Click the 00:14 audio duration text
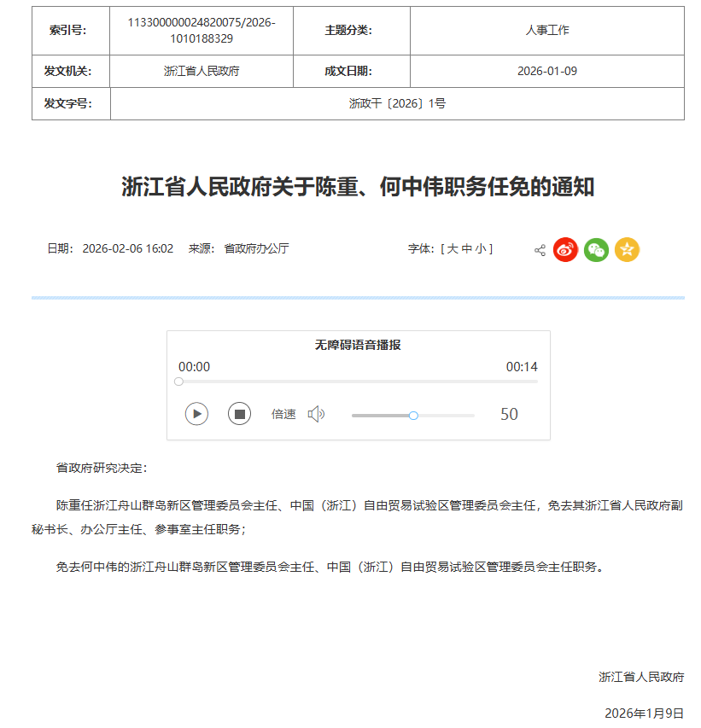 [522, 367]
